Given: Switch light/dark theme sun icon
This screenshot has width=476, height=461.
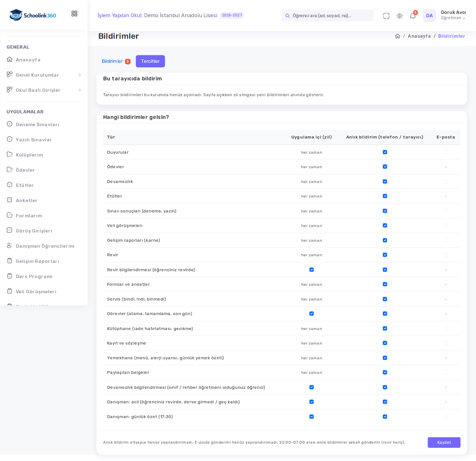Looking at the screenshot, I should pyautogui.click(x=400, y=16).
